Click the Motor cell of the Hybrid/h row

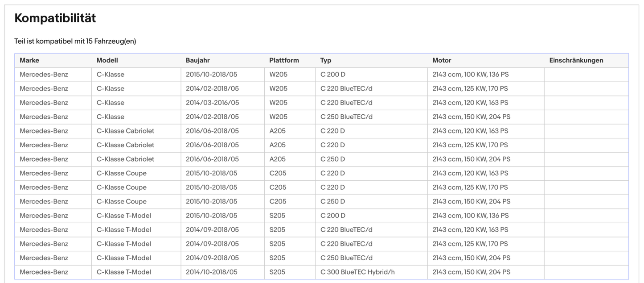click(471, 272)
